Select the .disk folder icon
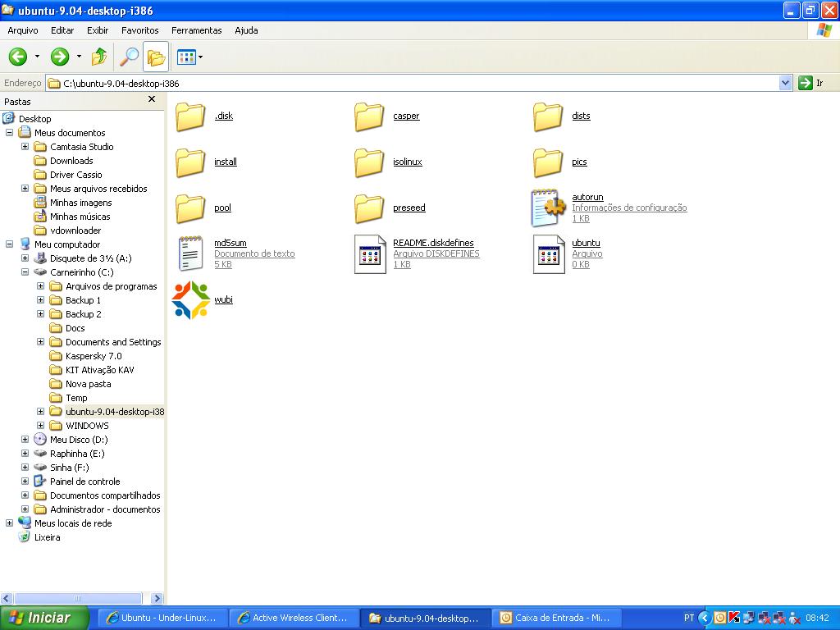 click(190, 116)
